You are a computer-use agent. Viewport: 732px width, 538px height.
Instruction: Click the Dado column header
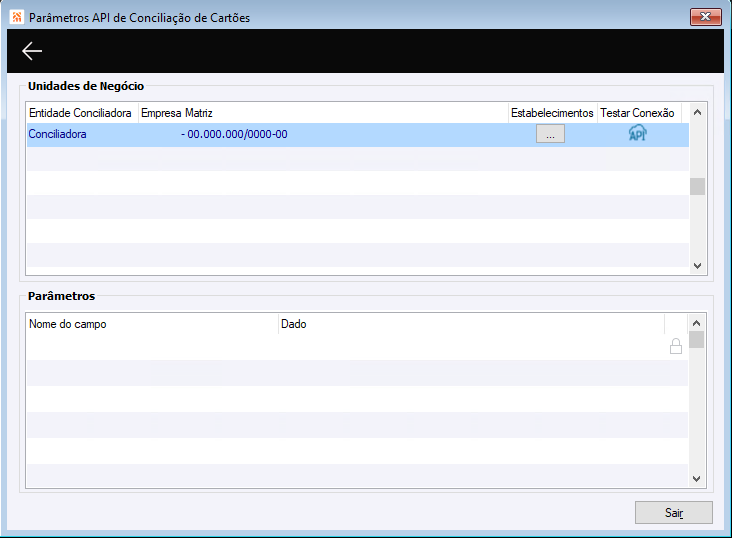(x=471, y=324)
